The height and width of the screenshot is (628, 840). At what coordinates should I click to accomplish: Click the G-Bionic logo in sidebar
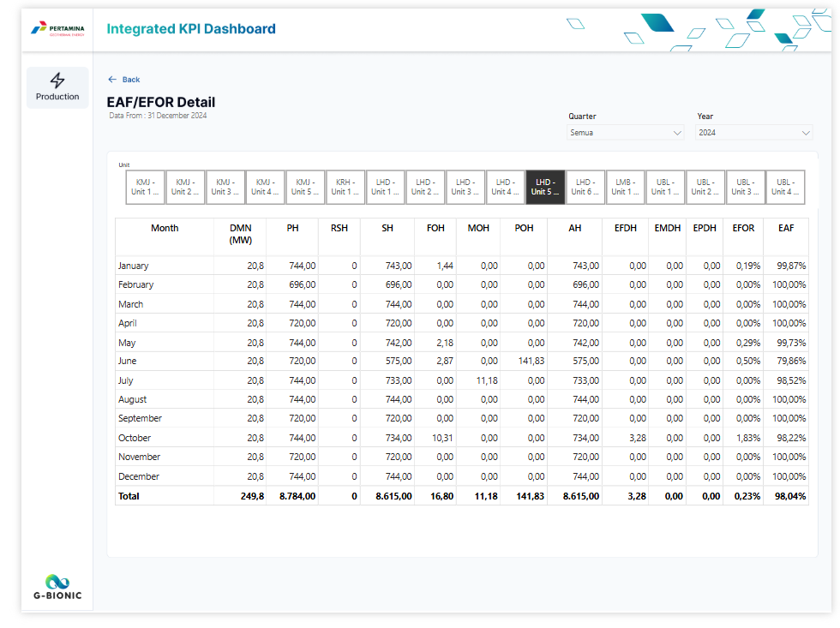[x=57, y=586]
